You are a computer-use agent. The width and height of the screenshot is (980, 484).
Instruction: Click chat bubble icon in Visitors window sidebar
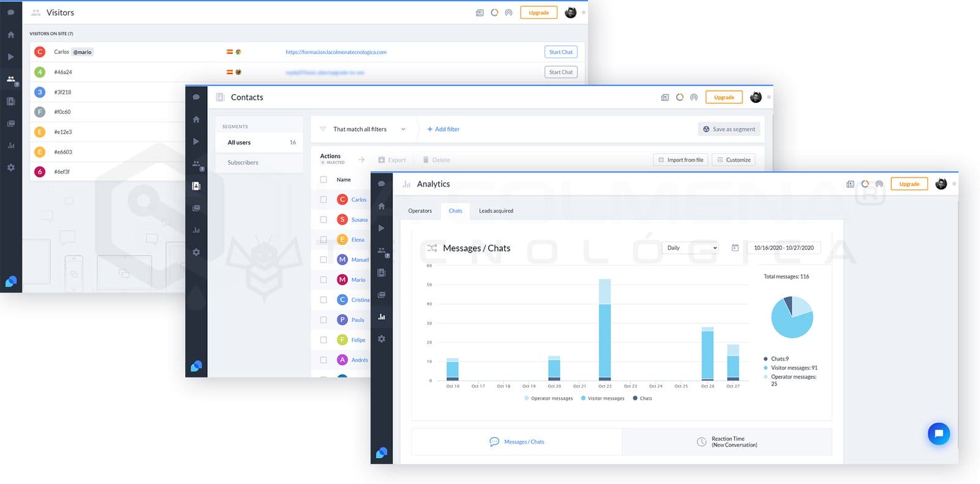pyautogui.click(x=10, y=12)
